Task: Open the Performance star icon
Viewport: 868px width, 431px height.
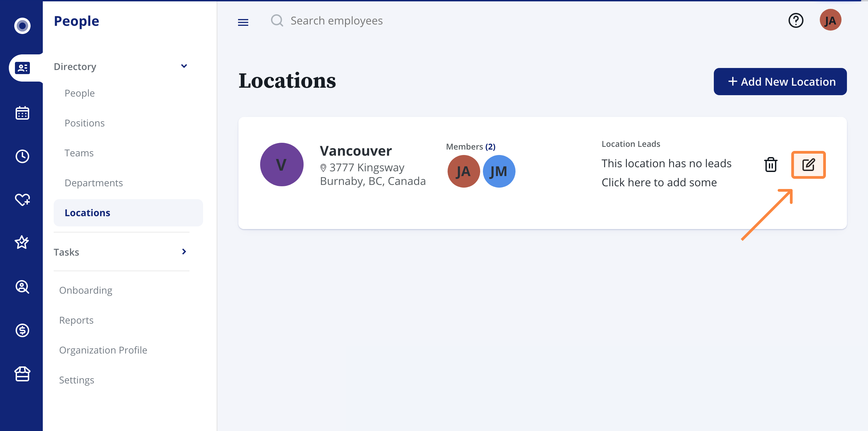Action: pyautogui.click(x=22, y=242)
